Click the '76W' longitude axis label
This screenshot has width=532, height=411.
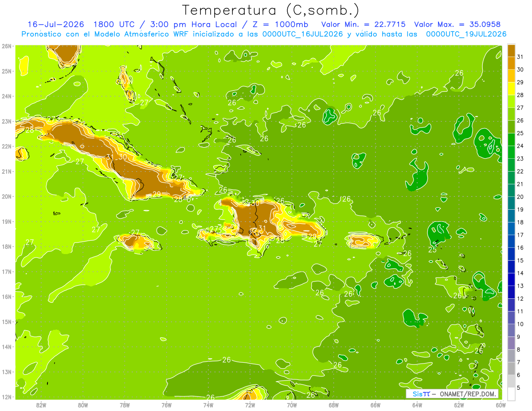coord(167,405)
